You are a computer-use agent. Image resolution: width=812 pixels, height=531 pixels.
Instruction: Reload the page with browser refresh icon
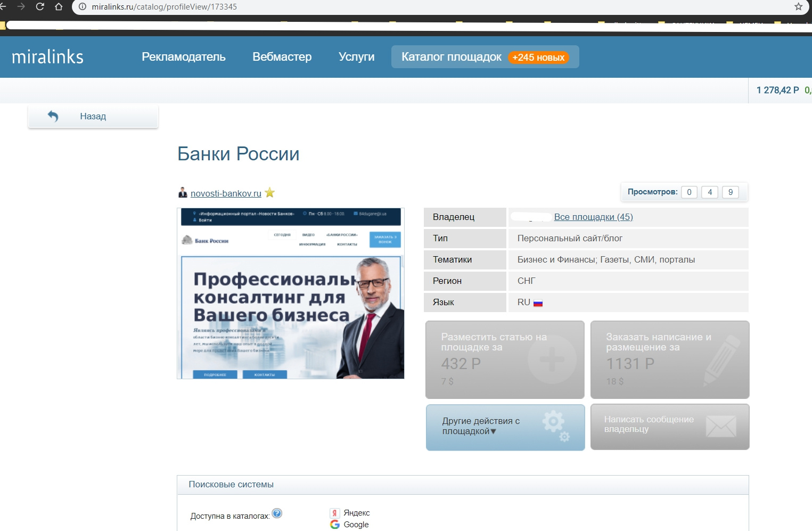(40, 7)
